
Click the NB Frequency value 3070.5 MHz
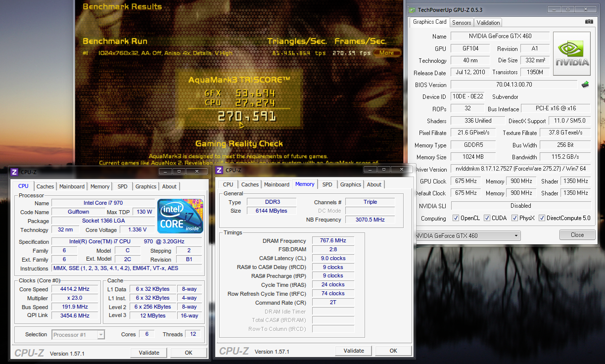click(x=370, y=220)
